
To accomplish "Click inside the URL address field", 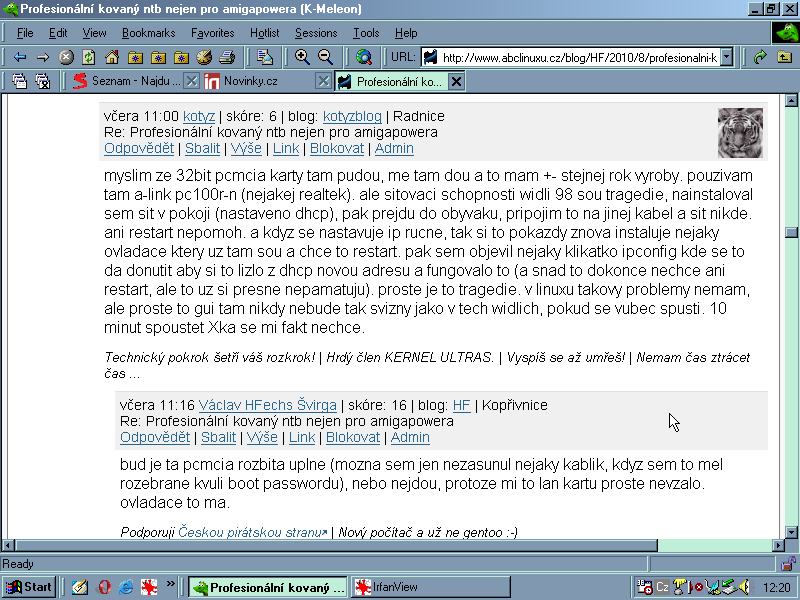I will click(580, 58).
